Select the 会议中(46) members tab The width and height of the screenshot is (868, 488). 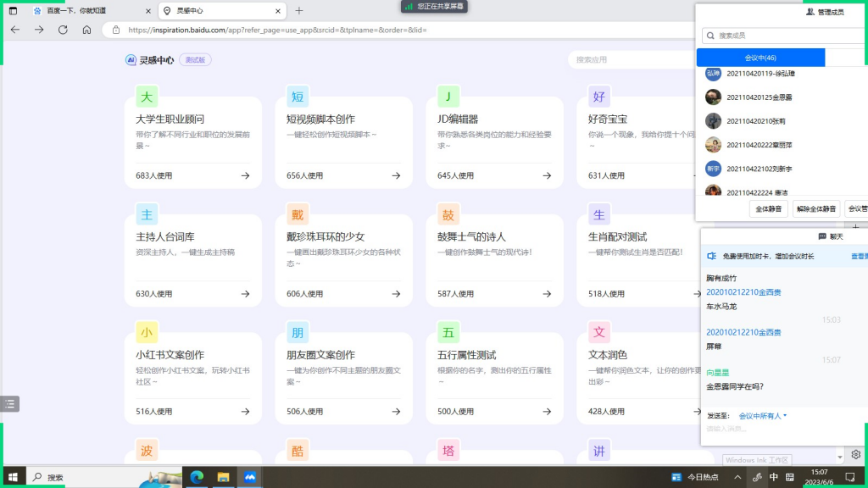point(760,58)
